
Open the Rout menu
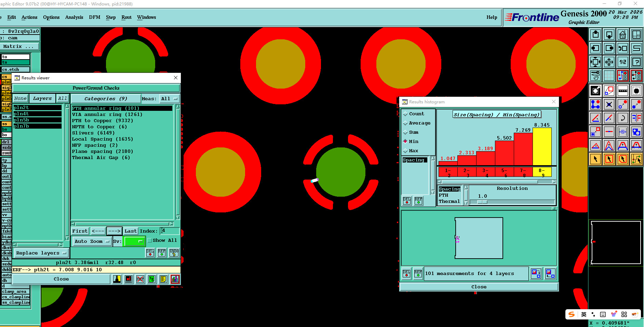(126, 17)
